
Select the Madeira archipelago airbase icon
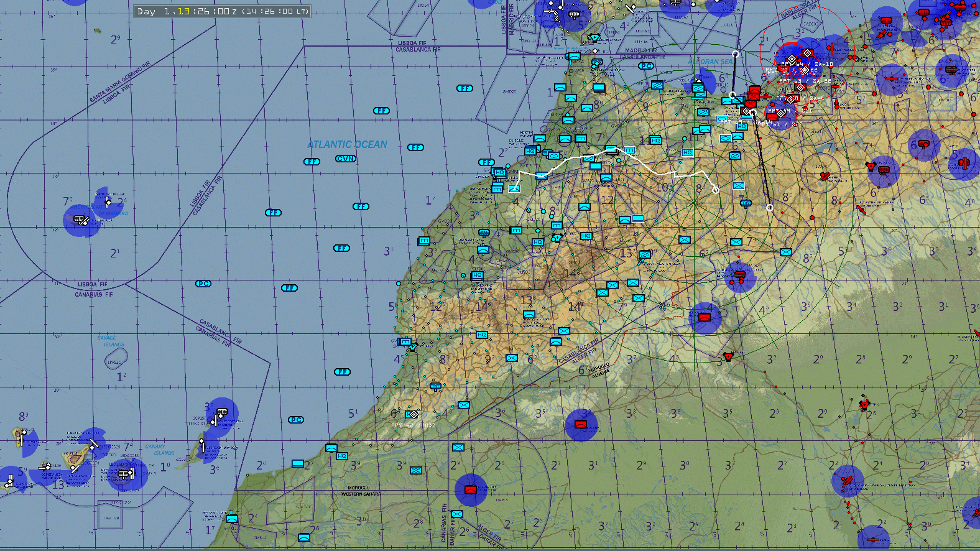pos(81,220)
